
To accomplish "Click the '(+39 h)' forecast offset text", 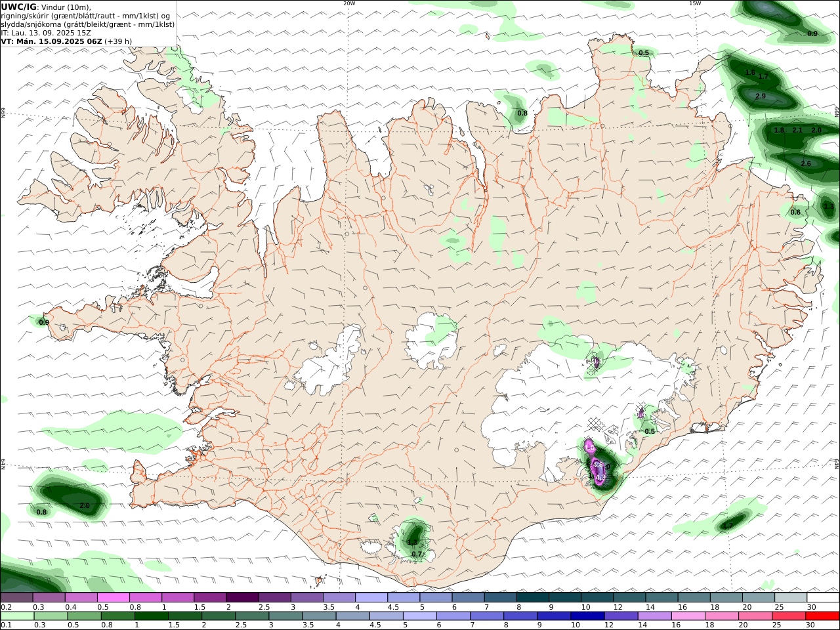I will [118, 41].
